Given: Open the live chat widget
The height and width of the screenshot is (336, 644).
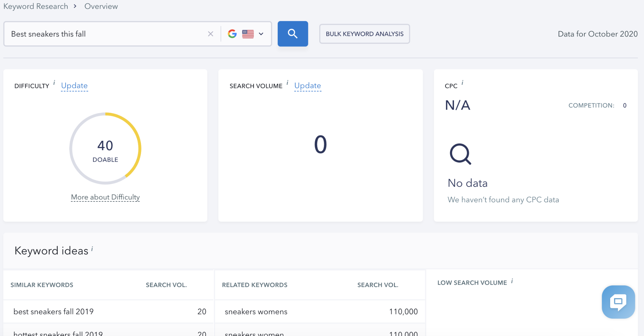Looking at the screenshot, I should coord(618,302).
